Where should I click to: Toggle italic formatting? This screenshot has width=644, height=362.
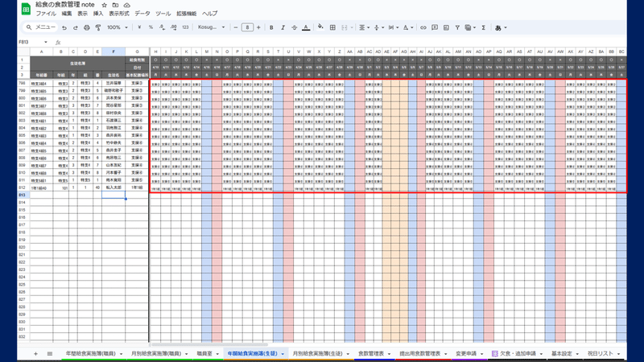(283, 27)
